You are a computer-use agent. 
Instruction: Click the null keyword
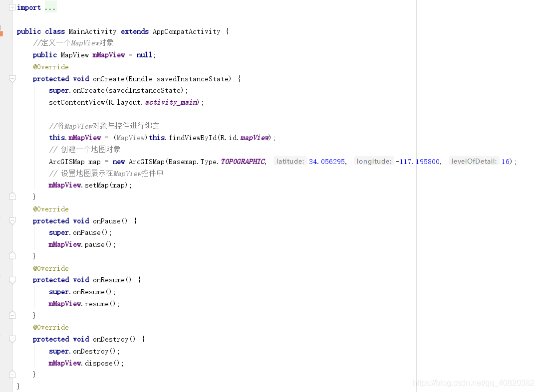point(144,55)
